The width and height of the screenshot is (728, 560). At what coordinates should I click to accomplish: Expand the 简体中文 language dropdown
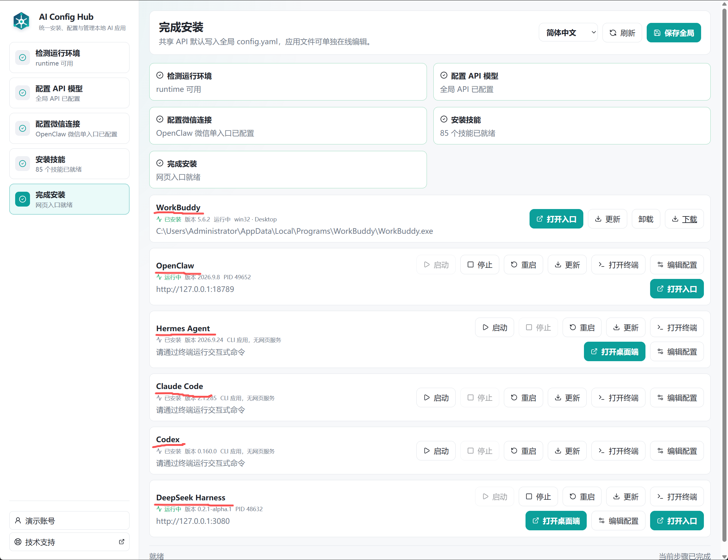pos(568,33)
